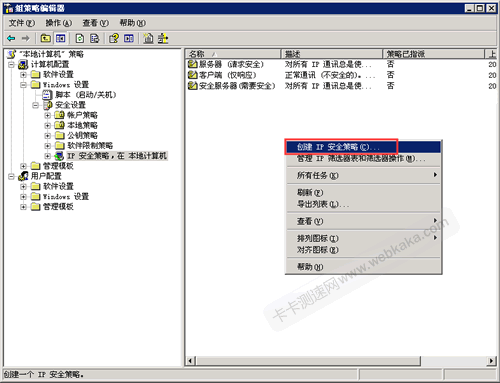Select 导出列表(L)... in the context menu

(x=364, y=204)
